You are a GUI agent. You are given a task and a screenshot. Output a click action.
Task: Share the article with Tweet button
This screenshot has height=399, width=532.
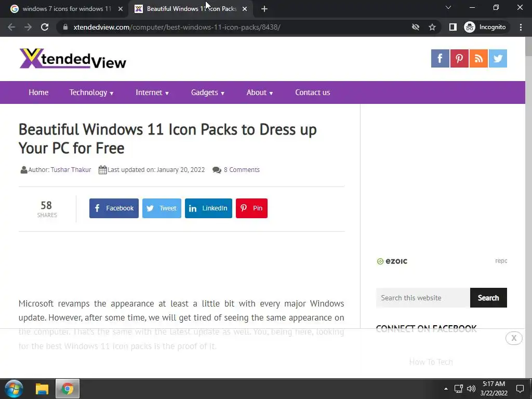pyautogui.click(x=162, y=208)
